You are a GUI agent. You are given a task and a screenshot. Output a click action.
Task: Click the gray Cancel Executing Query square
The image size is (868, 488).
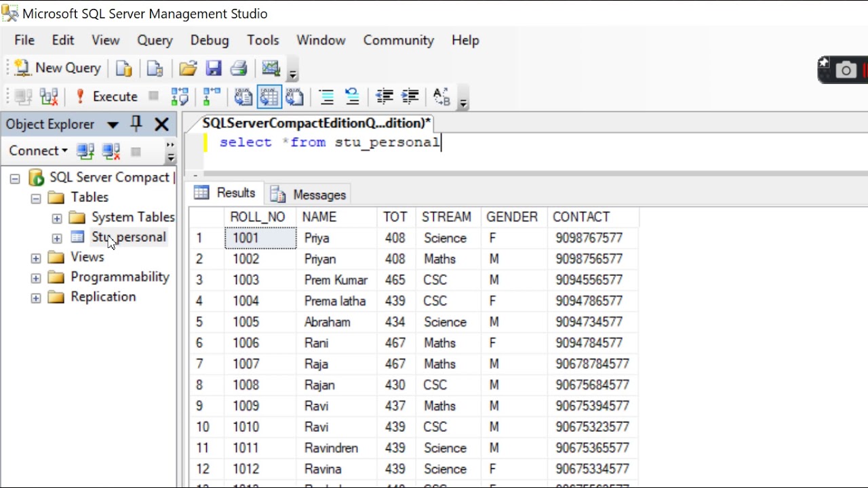click(154, 96)
